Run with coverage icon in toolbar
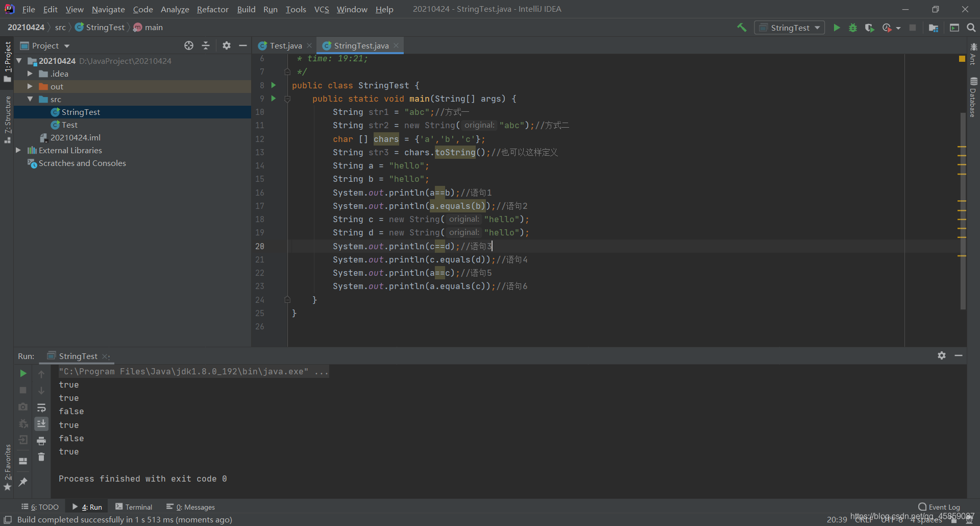Viewport: 980px width, 526px height. tap(870, 28)
